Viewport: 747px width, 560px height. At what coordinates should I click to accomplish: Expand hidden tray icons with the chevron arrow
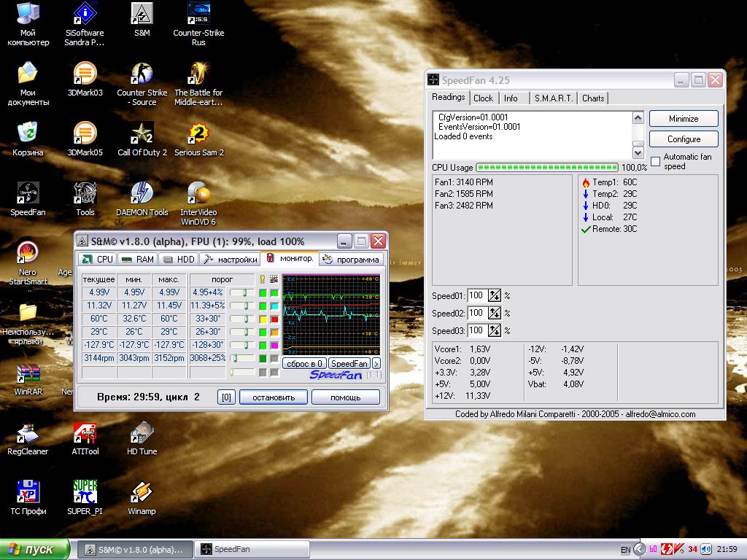[639, 549]
